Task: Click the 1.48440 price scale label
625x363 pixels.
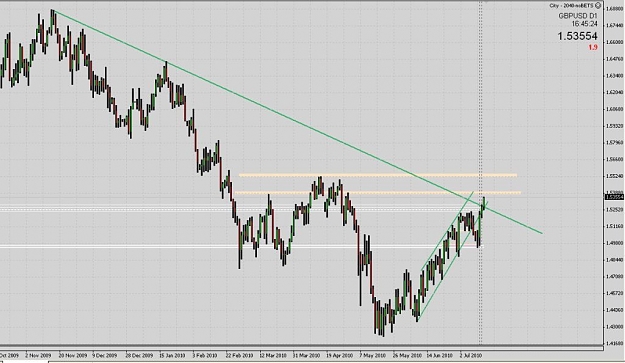Action: 614,259
